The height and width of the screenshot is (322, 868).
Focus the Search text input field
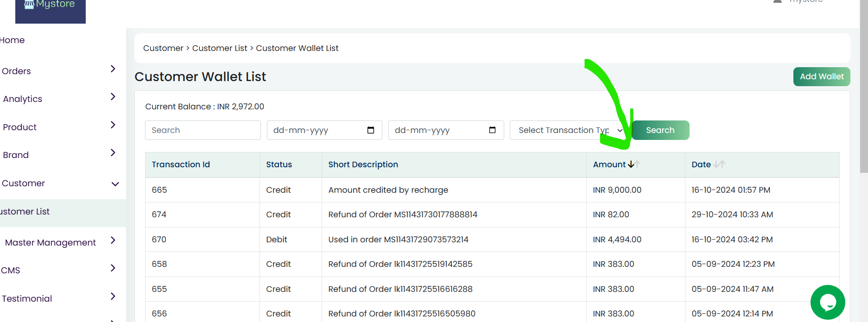[203, 130]
